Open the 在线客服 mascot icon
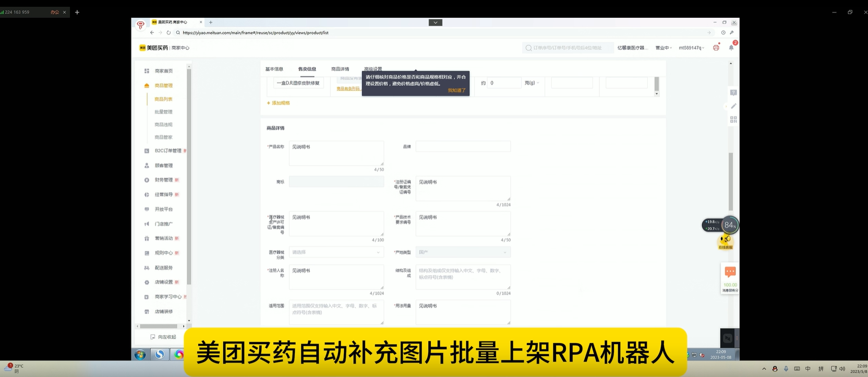Screen dimensions: 868x377 726,242
